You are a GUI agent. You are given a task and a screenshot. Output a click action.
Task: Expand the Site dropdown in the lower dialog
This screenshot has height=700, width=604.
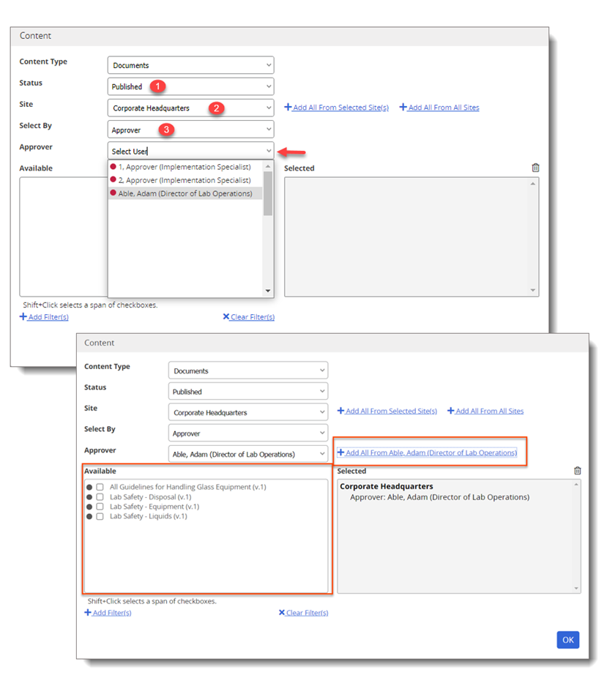(248, 412)
